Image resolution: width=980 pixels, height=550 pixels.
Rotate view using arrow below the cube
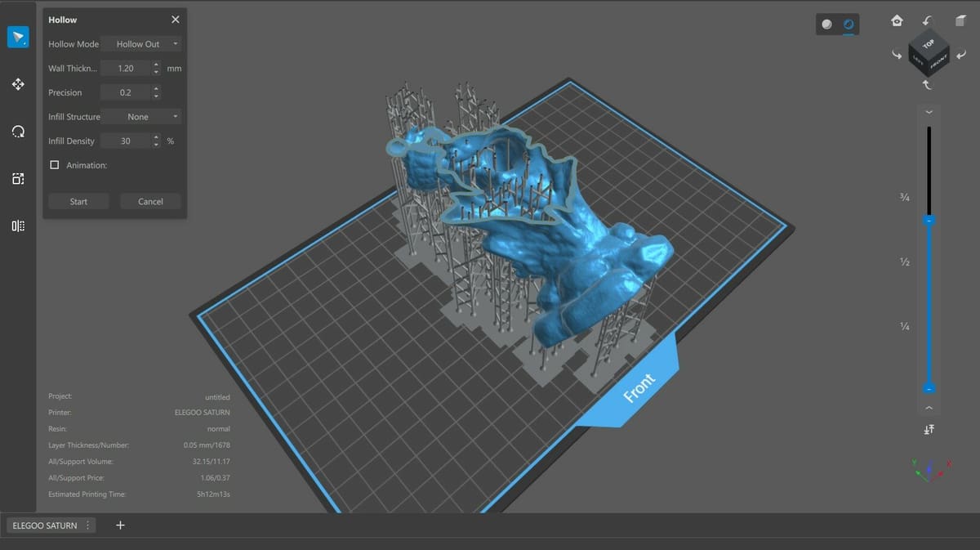point(927,84)
